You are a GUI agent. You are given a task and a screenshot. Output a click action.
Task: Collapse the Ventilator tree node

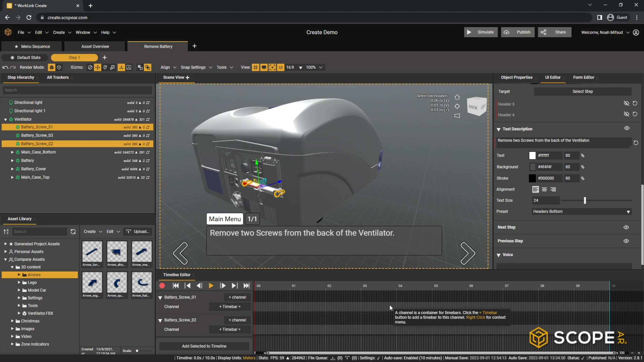point(5,119)
